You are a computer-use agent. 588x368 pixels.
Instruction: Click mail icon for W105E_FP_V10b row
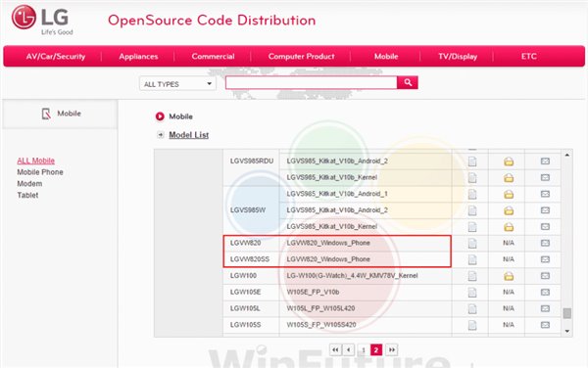(545, 293)
